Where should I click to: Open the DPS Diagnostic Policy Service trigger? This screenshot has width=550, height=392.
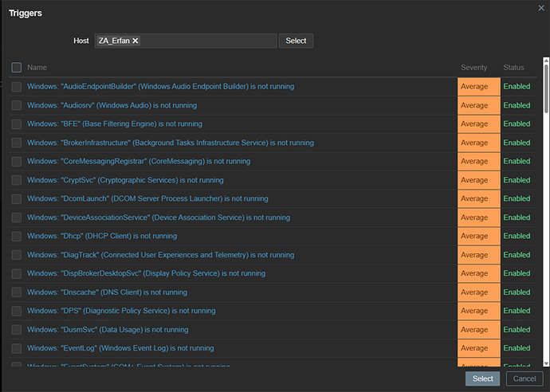(x=121, y=311)
